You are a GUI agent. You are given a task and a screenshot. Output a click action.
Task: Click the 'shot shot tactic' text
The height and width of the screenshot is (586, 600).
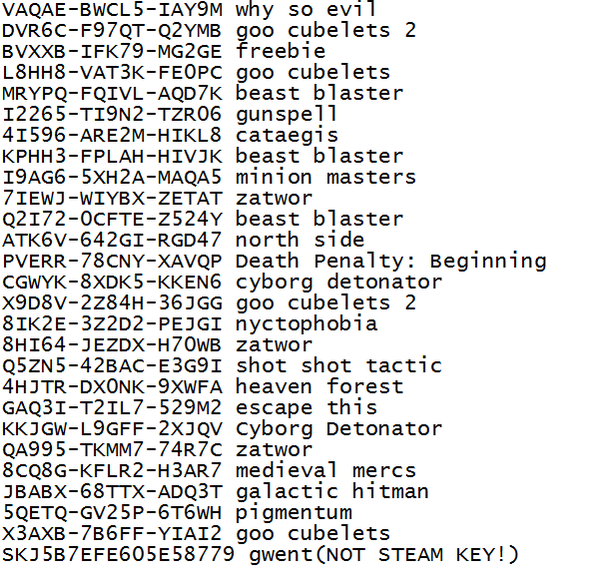point(339,366)
